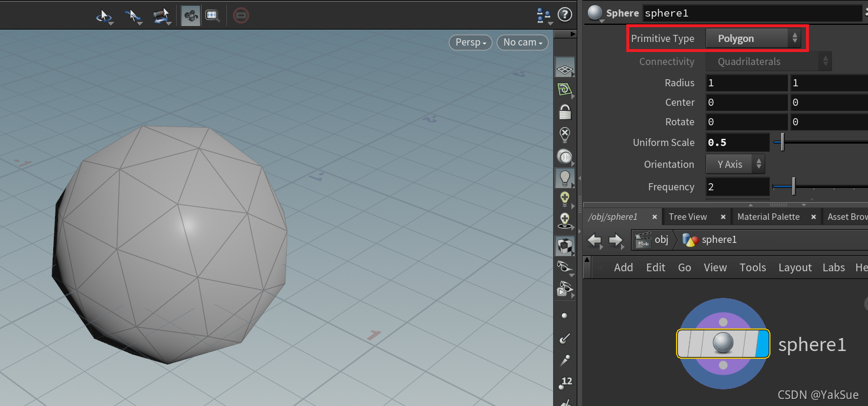Toggle the reference plane grid display
Screen dimensions: 868x406
pos(565,69)
